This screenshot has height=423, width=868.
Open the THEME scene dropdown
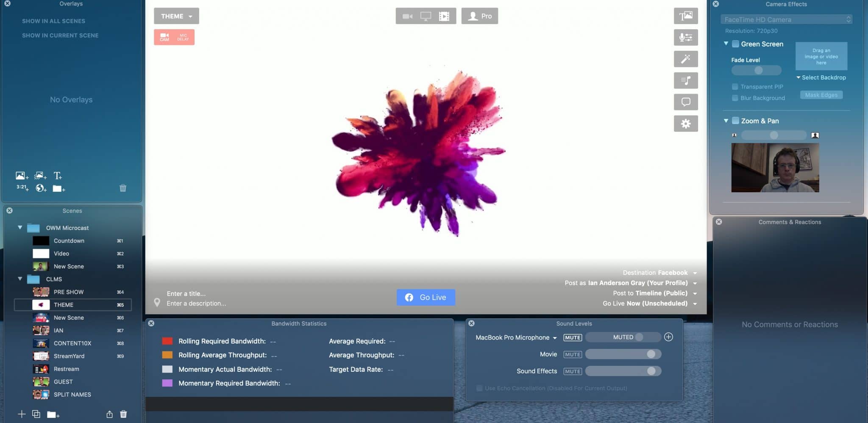(x=176, y=16)
